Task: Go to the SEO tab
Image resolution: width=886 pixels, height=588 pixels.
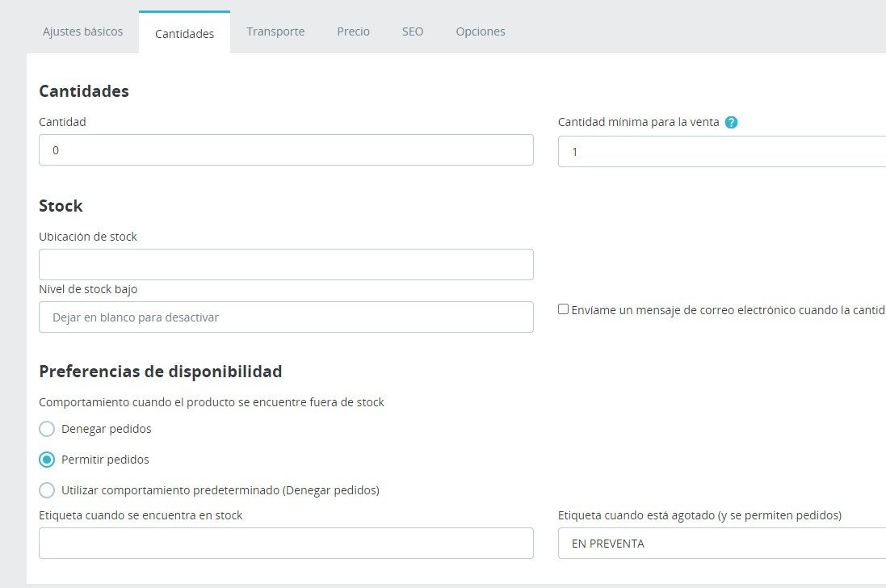Action: (x=413, y=31)
